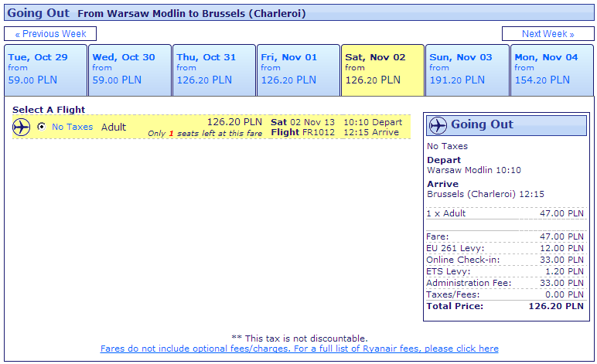Click the Online Check-in fee line
The width and height of the screenshot is (597, 364).
coord(505,260)
